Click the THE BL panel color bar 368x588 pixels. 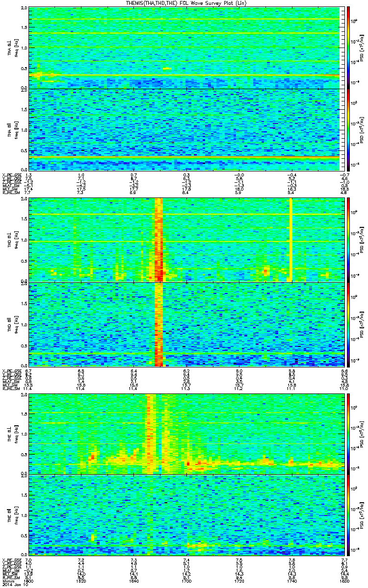click(x=348, y=434)
